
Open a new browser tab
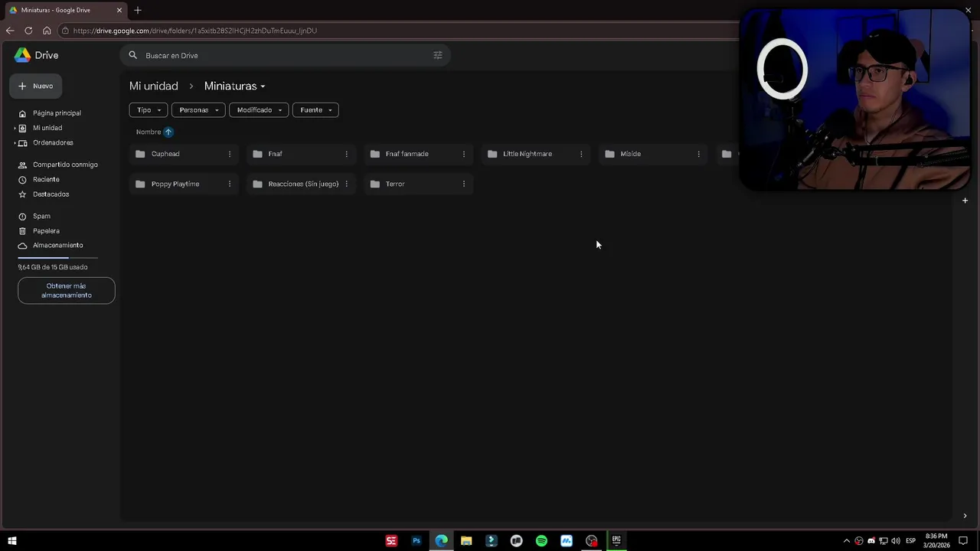click(138, 10)
